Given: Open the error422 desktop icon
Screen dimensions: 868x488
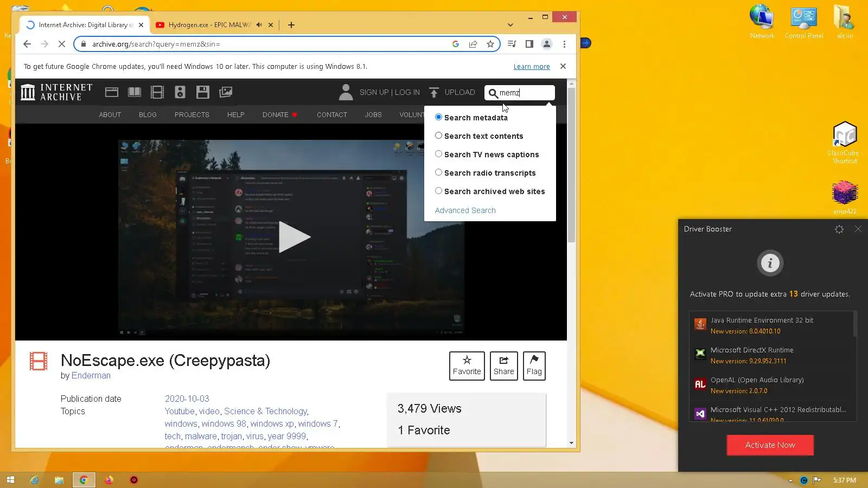Looking at the screenshot, I should [845, 198].
